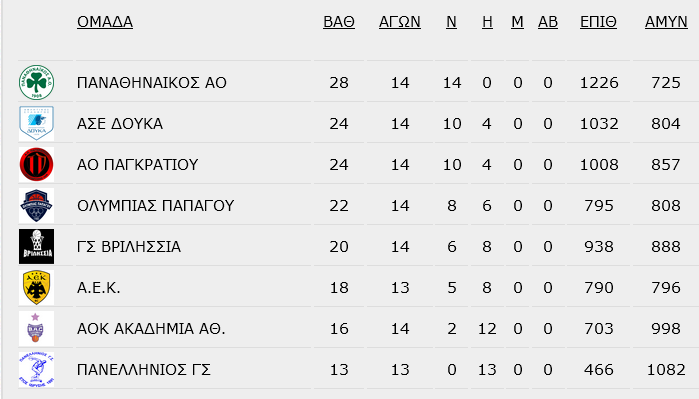This screenshot has width=699, height=399.
Task: Sort by ΑΓΩΝ games header
Action: pos(400,21)
